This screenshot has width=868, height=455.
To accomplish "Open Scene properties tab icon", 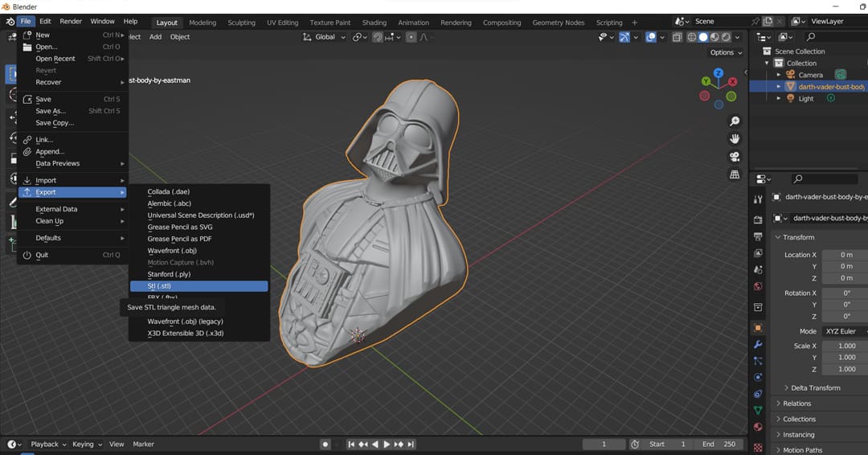I will coord(758,269).
